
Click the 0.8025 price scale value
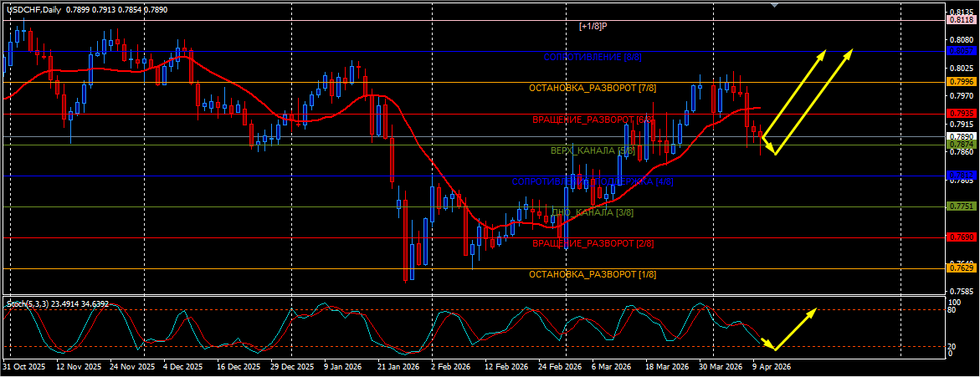(963, 68)
